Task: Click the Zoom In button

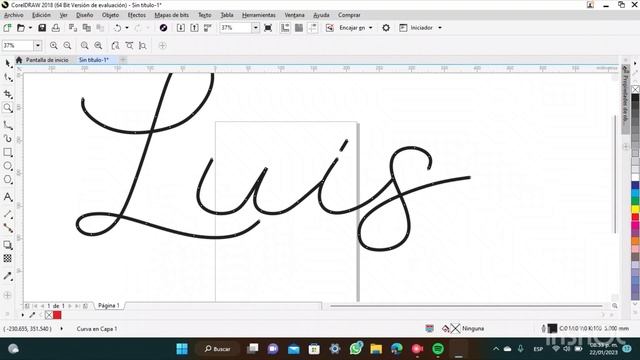Action: 53,45
